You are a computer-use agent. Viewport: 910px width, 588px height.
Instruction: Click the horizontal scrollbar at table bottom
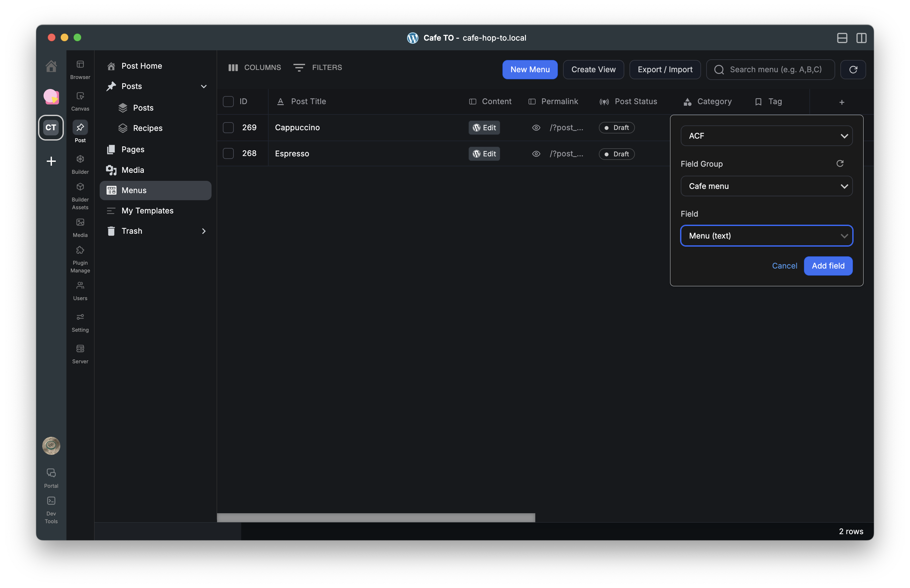coord(376,517)
